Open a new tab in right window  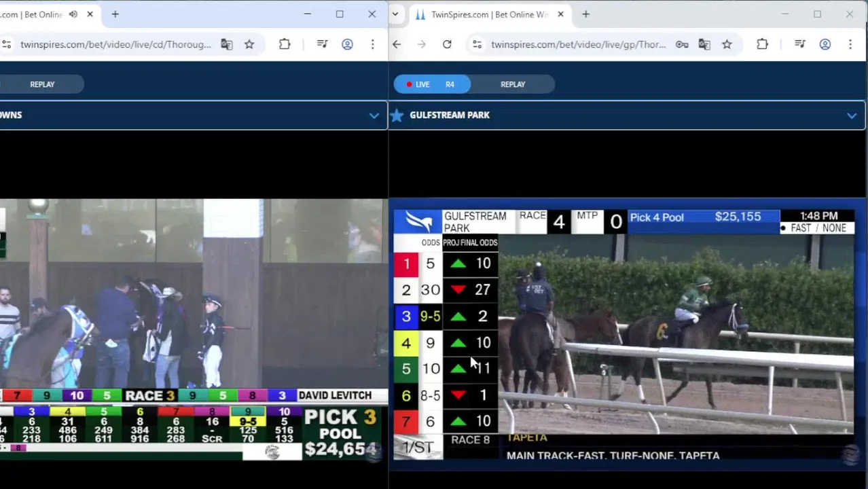coord(585,14)
